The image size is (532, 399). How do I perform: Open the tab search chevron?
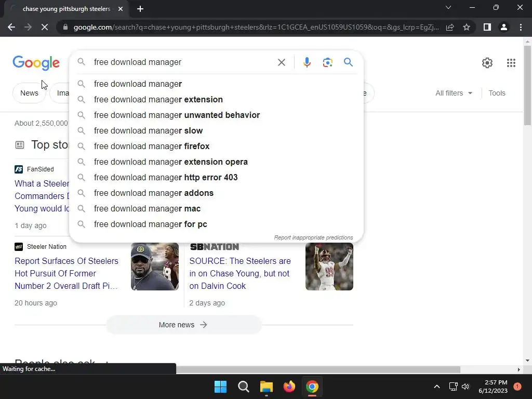coord(448,7)
